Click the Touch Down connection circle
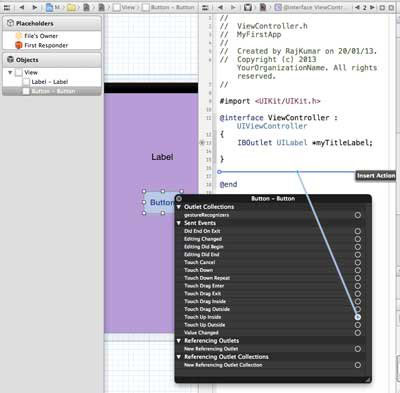This screenshot has width=400, height=393. click(358, 270)
